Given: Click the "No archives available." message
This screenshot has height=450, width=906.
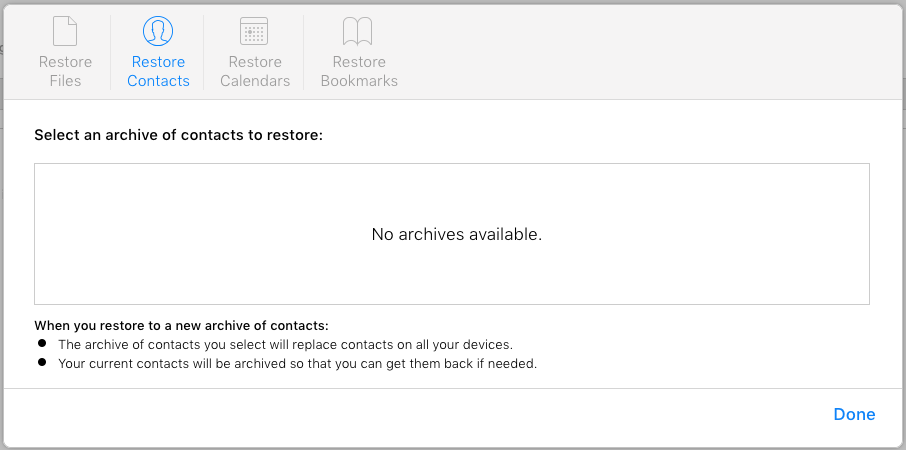Looking at the screenshot, I should point(456,235).
